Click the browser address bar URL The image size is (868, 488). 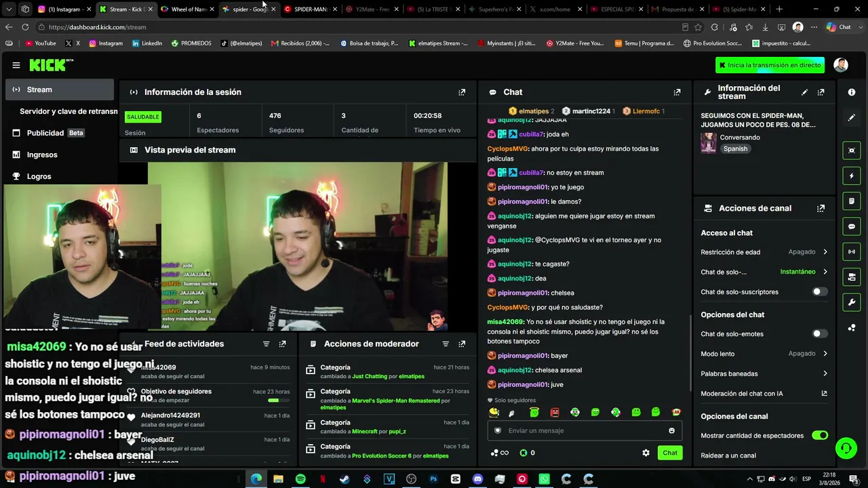[x=97, y=27]
